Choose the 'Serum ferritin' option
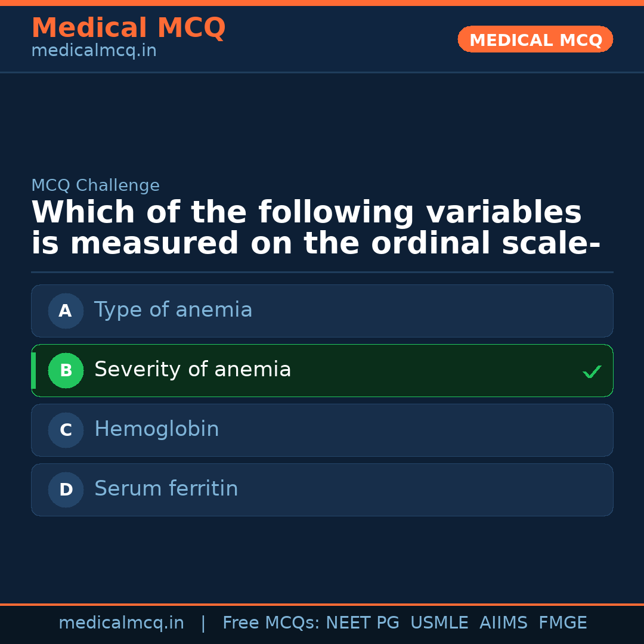 [166, 489]
